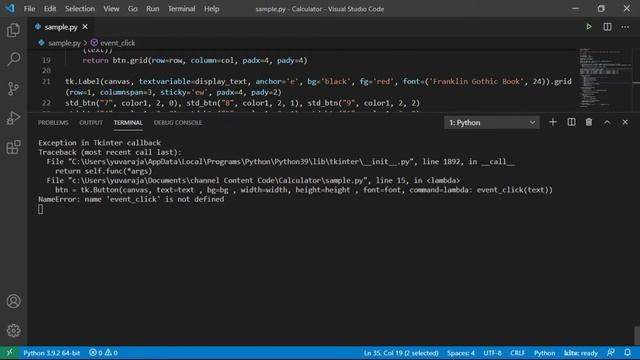
Task: Select Python 3.9.2 64-bit interpreter
Action: tap(51, 353)
